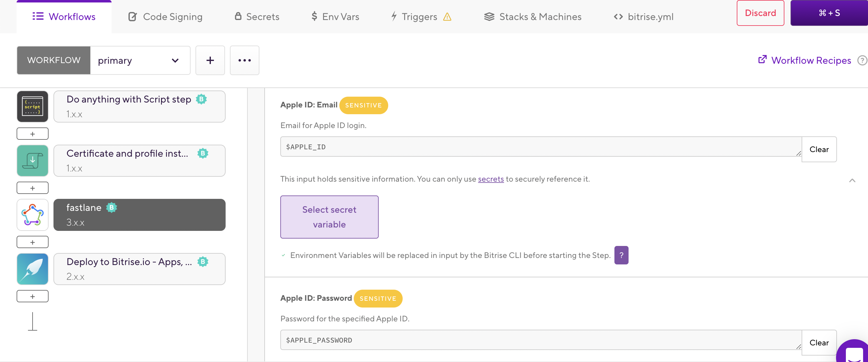This screenshot has height=362, width=868.
Task: Click the Script step icon
Action: pyautogui.click(x=32, y=107)
